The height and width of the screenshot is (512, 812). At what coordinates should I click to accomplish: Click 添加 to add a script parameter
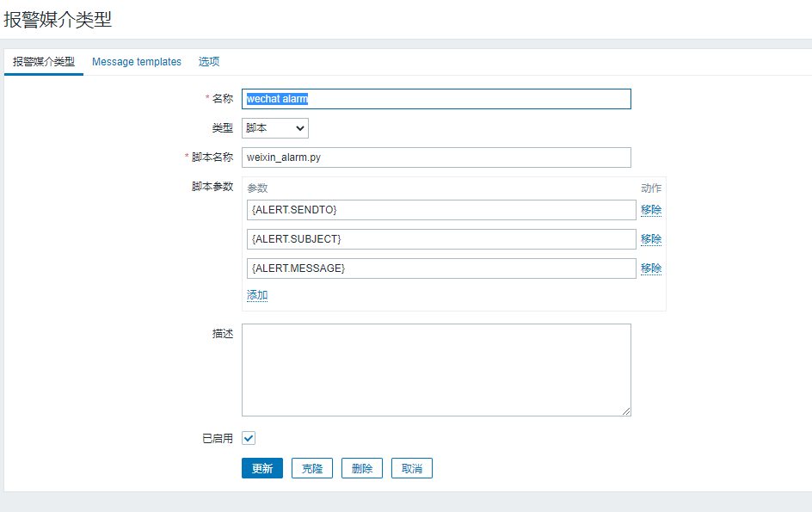257,295
